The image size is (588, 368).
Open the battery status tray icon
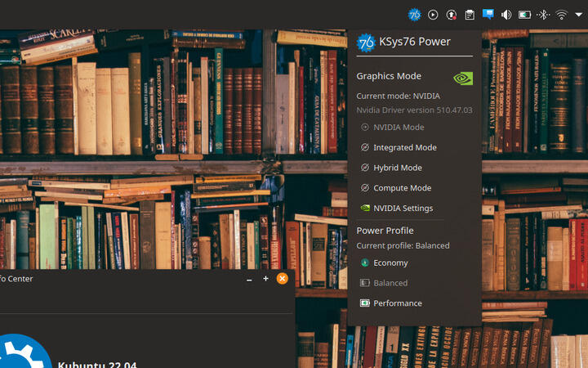[524, 15]
